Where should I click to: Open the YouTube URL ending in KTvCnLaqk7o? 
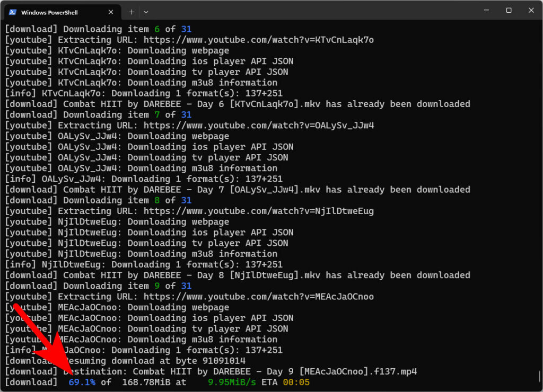259,40
